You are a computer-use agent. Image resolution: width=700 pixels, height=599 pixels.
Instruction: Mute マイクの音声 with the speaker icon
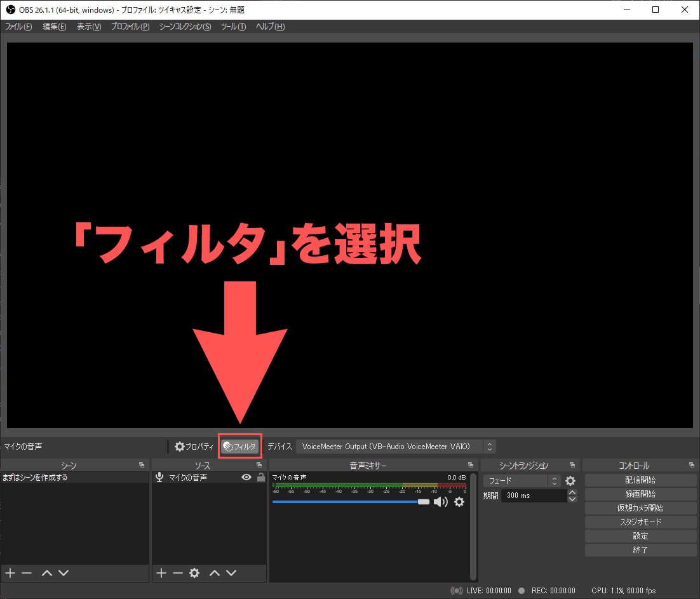(x=440, y=502)
